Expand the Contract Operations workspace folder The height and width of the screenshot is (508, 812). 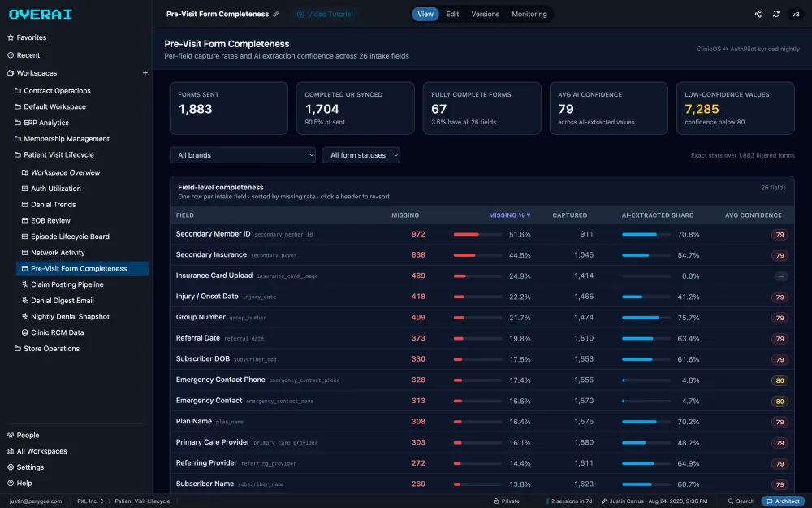coord(52,91)
